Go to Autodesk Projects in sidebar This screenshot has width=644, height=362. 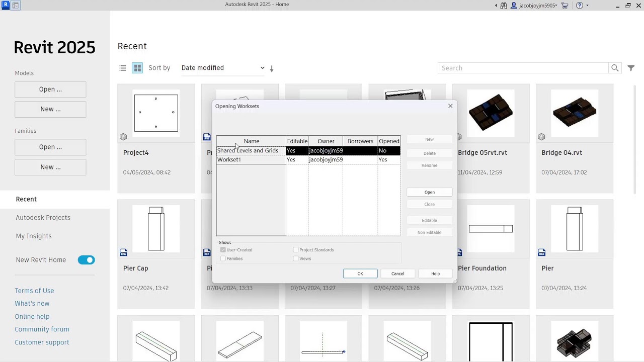(x=43, y=218)
